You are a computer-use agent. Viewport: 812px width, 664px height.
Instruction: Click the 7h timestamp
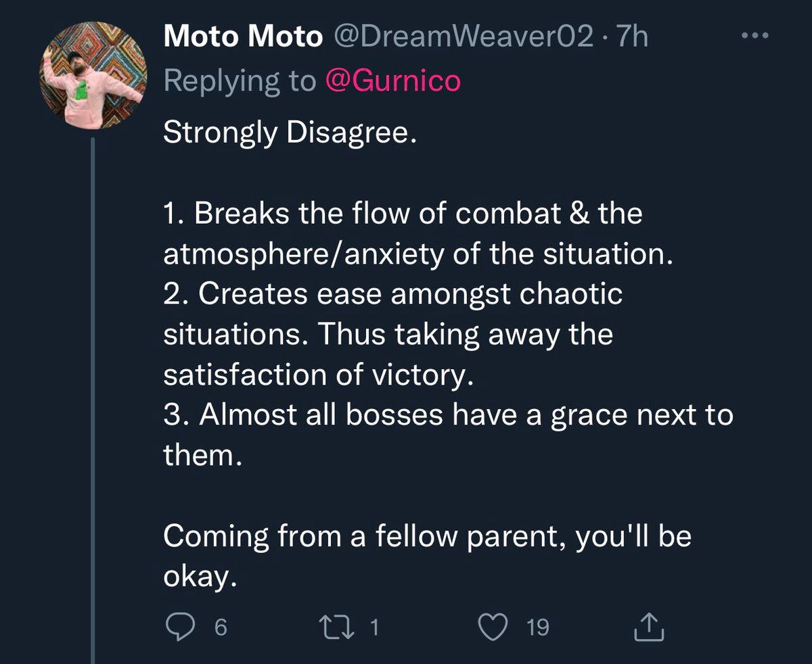click(x=630, y=37)
